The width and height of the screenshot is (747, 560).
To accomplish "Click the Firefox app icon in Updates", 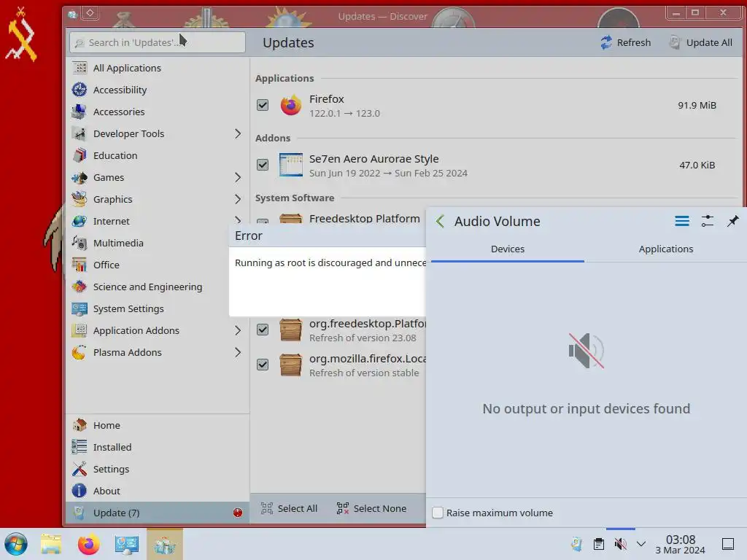I will coord(290,105).
